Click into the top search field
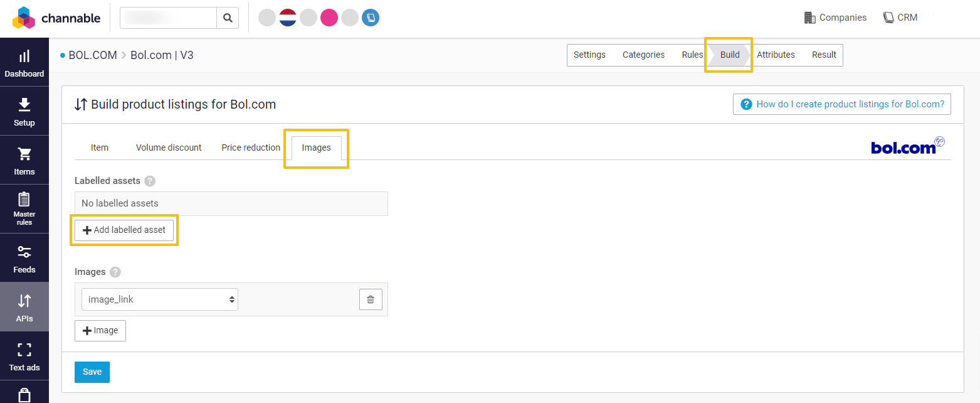The height and width of the screenshot is (403, 980). click(x=168, y=18)
